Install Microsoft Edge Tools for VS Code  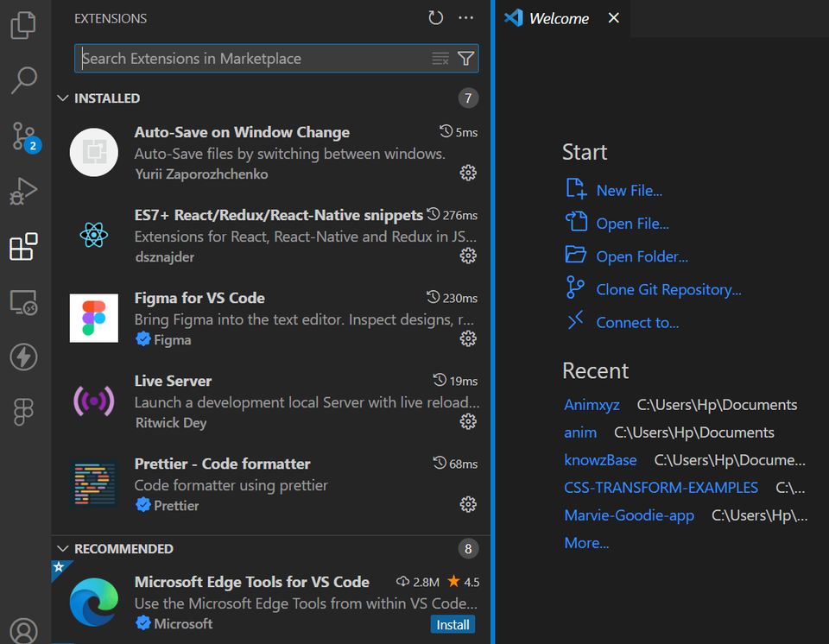click(x=452, y=624)
